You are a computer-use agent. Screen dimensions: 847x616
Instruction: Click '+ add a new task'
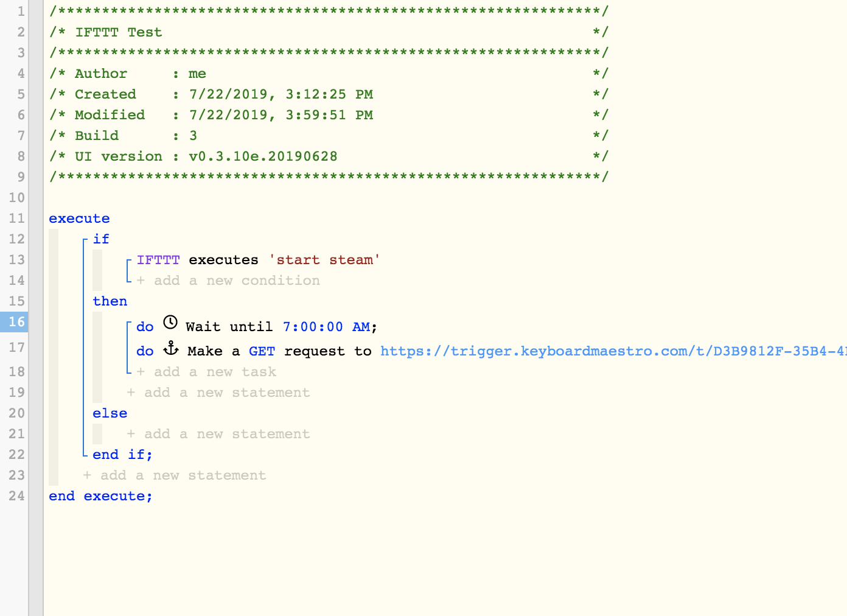point(206,372)
